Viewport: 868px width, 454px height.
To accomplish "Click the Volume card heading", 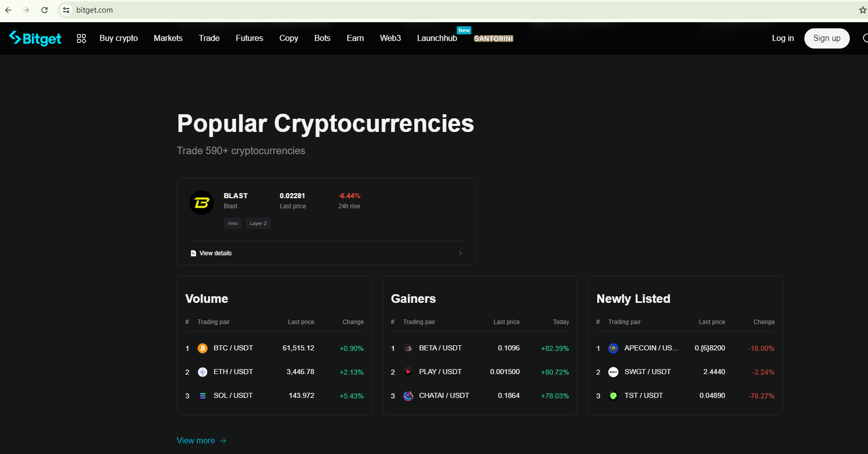I will pos(207,299).
